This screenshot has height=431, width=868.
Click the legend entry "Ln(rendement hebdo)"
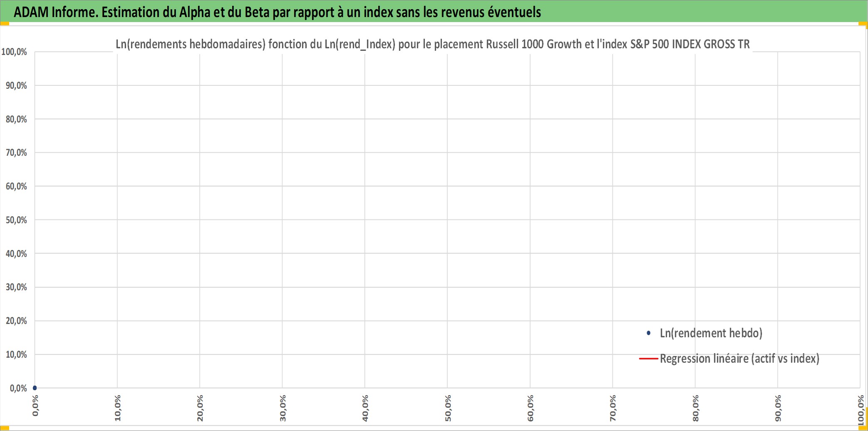coord(711,333)
